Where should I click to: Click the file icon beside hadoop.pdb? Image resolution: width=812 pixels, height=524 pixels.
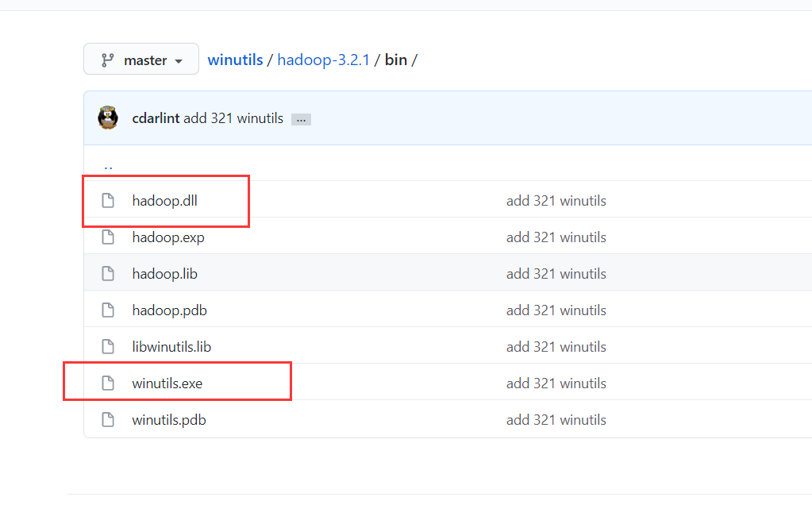click(x=107, y=310)
